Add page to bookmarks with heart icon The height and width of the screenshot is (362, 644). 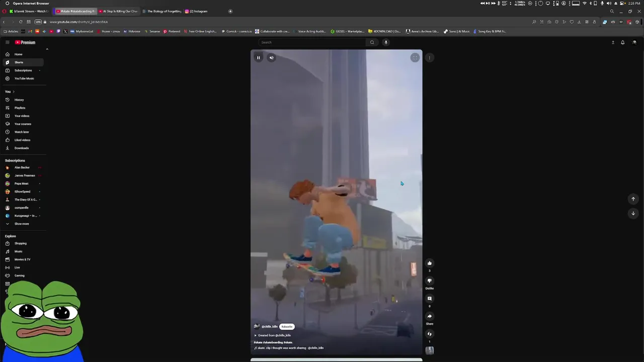[x=572, y=22]
